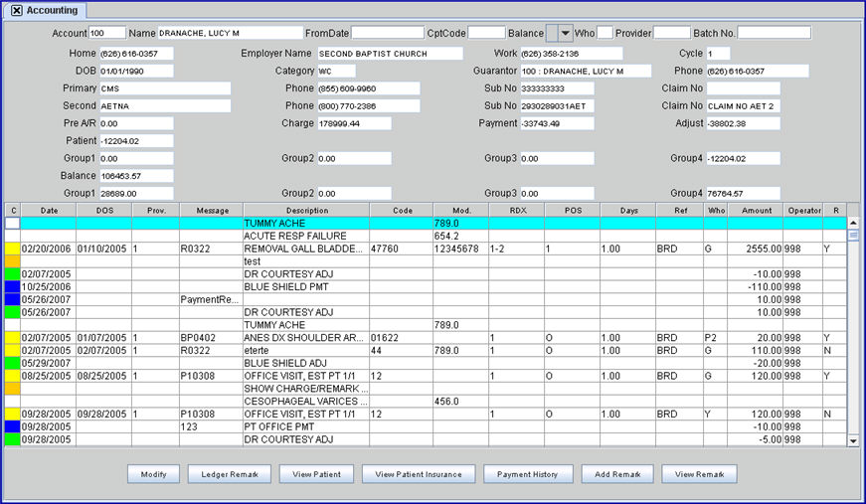Viewport: 866px width, 504px height.
Task: Click blue marker of BLUE SHIELD PMT row
Action: pyautogui.click(x=13, y=287)
